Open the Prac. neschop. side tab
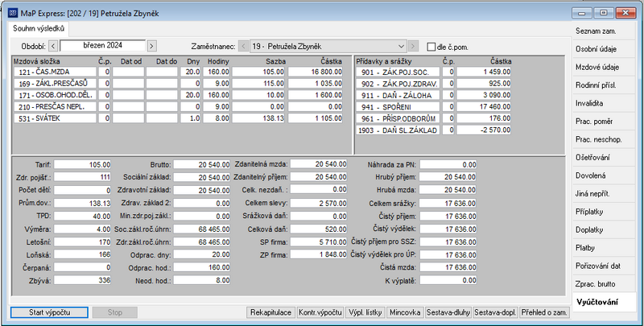The height and width of the screenshot is (326, 644). [602, 139]
